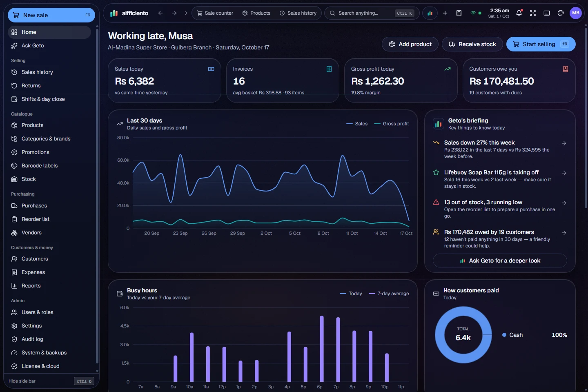588x392 pixels.
Task: Open the calculator from top bar
Action: [459, 13]
